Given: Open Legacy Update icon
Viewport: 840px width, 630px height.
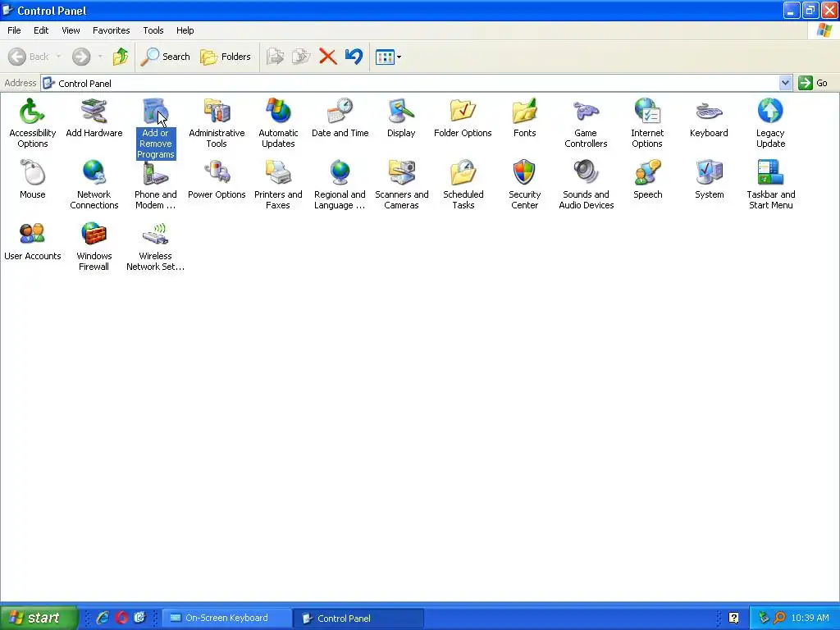Looking at the screenshot, I should tap(770, 123).
